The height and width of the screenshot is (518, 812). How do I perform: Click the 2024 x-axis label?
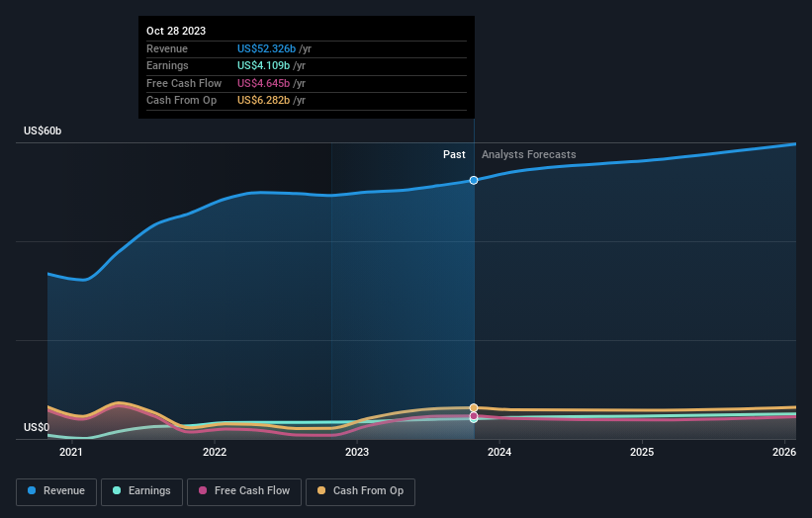499,452
